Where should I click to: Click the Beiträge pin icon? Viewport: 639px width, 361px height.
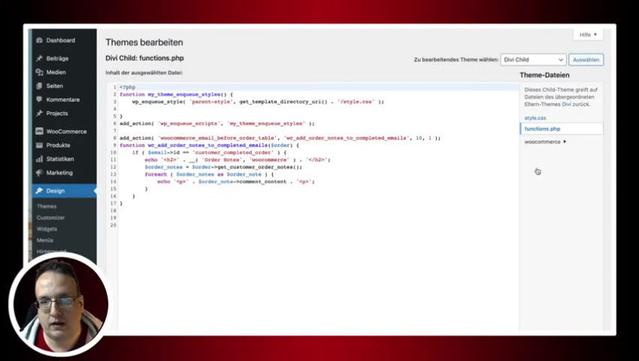[39, 58]
